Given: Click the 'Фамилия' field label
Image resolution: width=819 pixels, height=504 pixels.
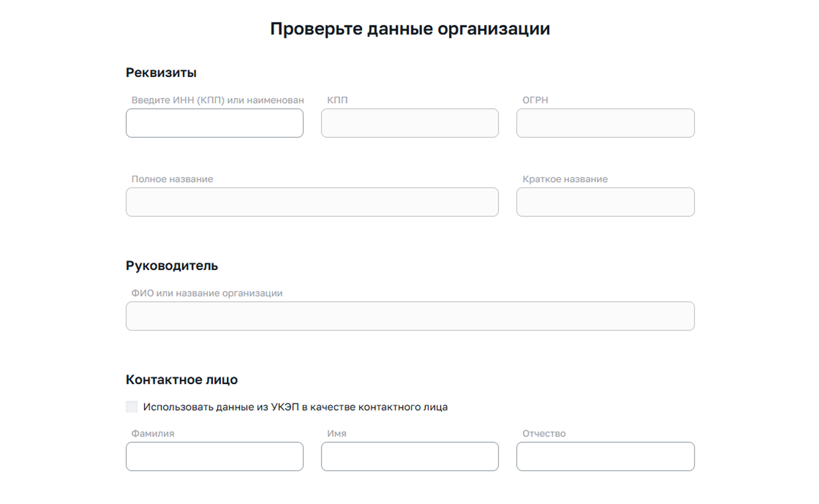Looking at the screenshot, I should pos(153,434).
